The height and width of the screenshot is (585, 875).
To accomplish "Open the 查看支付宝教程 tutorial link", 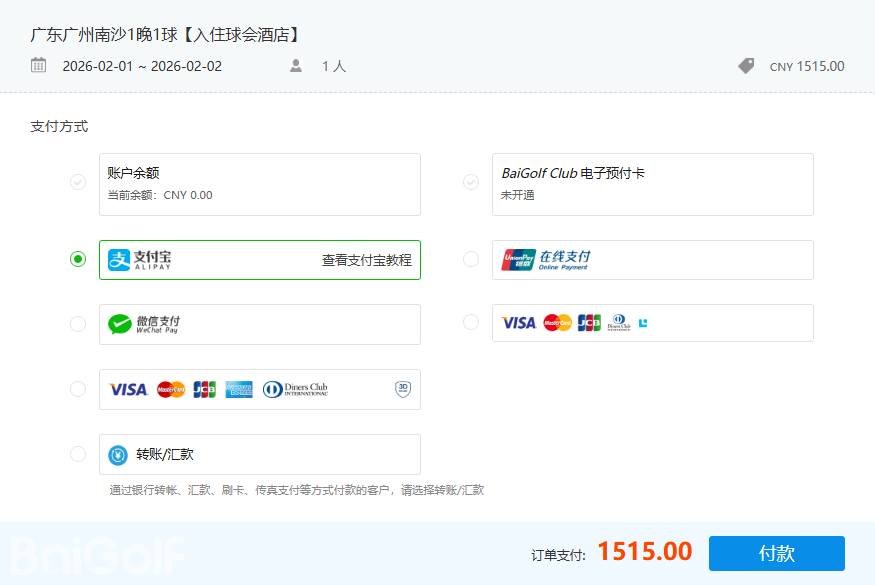I will (366, 260).
